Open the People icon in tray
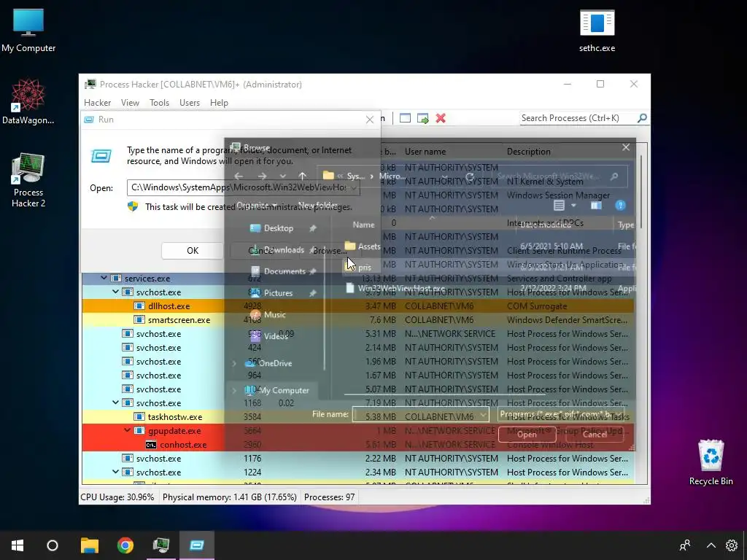This screenshot has width=747, height=560. click(x=685, y=545)
